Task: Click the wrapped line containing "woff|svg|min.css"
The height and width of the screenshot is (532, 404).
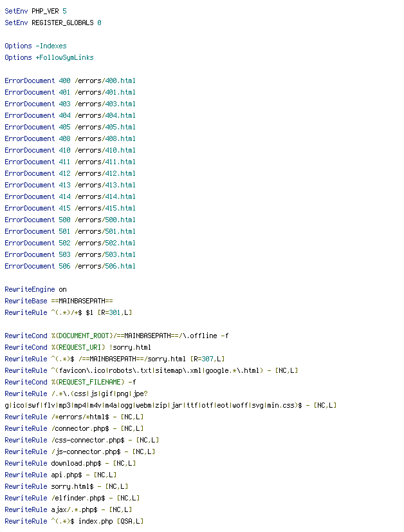Action: coord(170,406)
